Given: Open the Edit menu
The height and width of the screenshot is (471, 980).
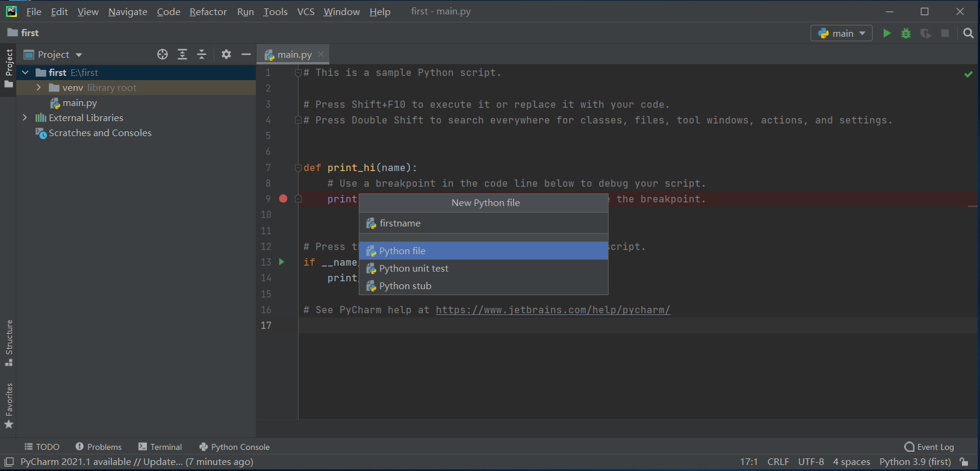Looking at the screenshot, I should pyautogui.click(x=59, y=11).
